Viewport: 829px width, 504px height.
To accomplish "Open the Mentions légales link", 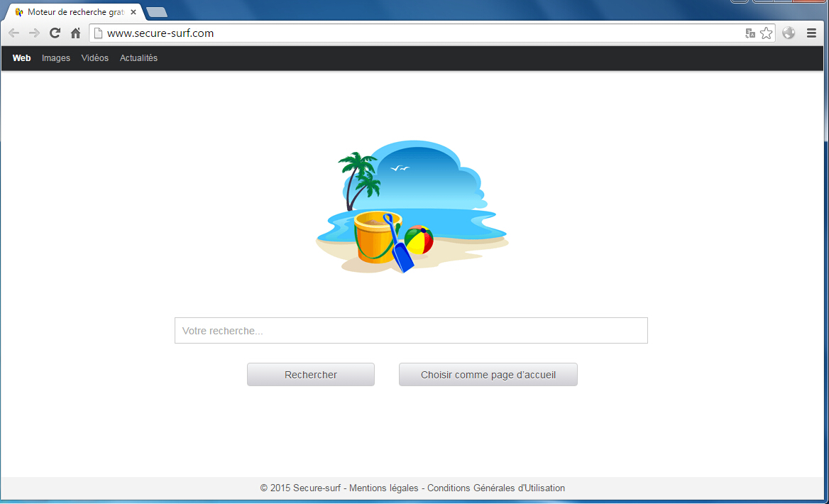I will click(x=383, y=488).
